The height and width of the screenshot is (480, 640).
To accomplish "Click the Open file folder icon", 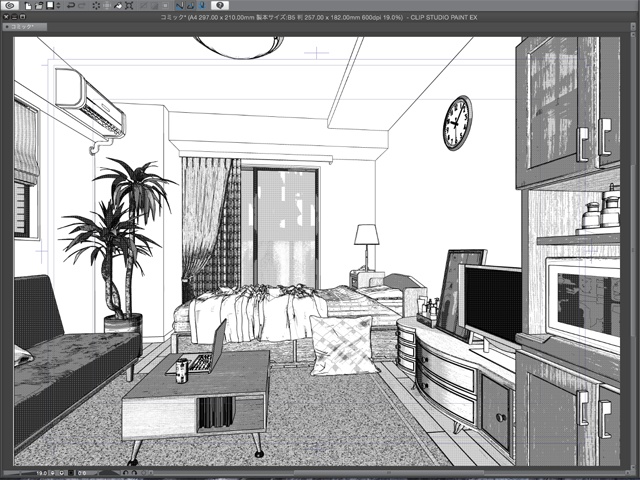I will [39, 6].
